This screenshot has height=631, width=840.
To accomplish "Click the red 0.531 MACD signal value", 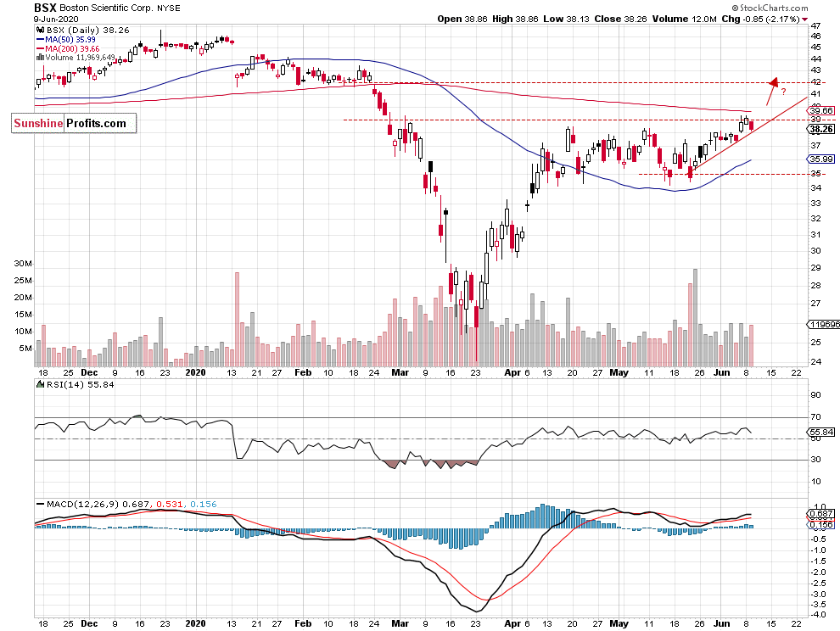I will pos(170,504).
